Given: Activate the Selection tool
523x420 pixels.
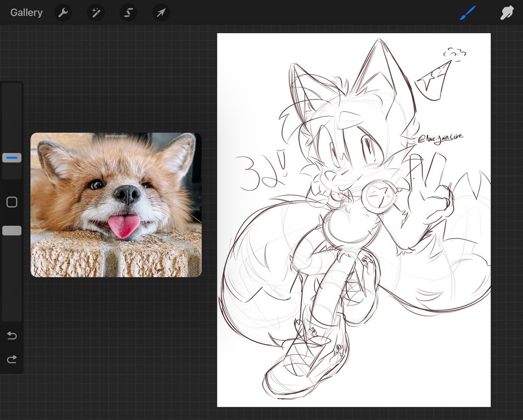Looking at the screenshot, I should [129, 13].
